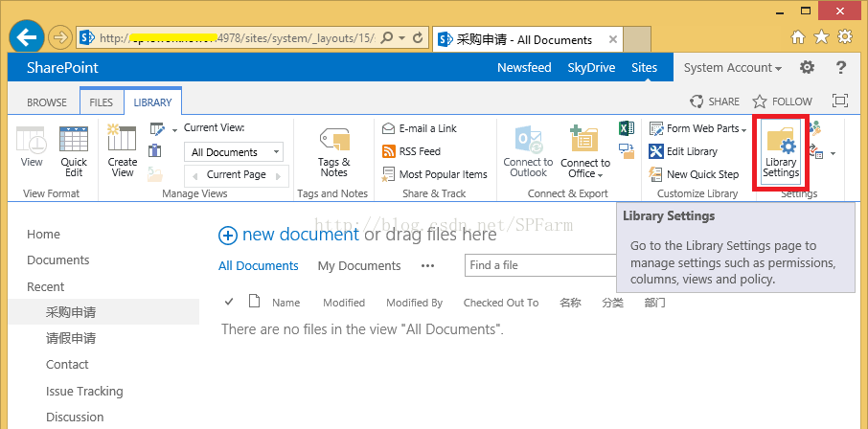Select the 采购申请 - All Documents browser tab
The image size is (868, 429).
coord(526,40)
